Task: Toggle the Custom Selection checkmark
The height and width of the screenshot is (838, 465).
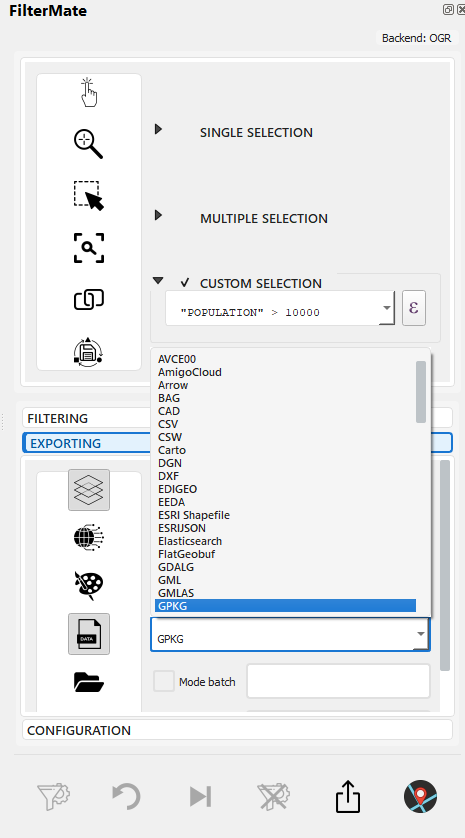Action: click(185, 282)
